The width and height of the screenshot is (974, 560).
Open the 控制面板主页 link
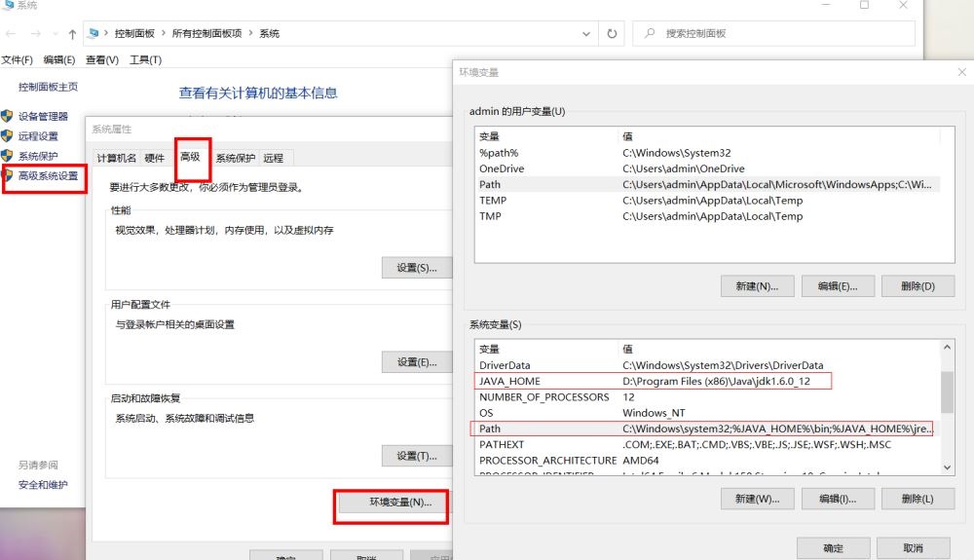[48, 87]
